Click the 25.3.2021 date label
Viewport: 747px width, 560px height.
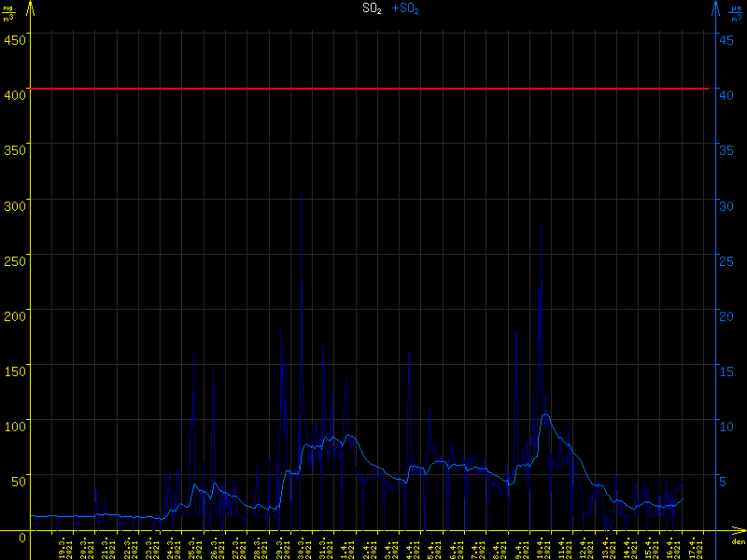tap(193, 547)
